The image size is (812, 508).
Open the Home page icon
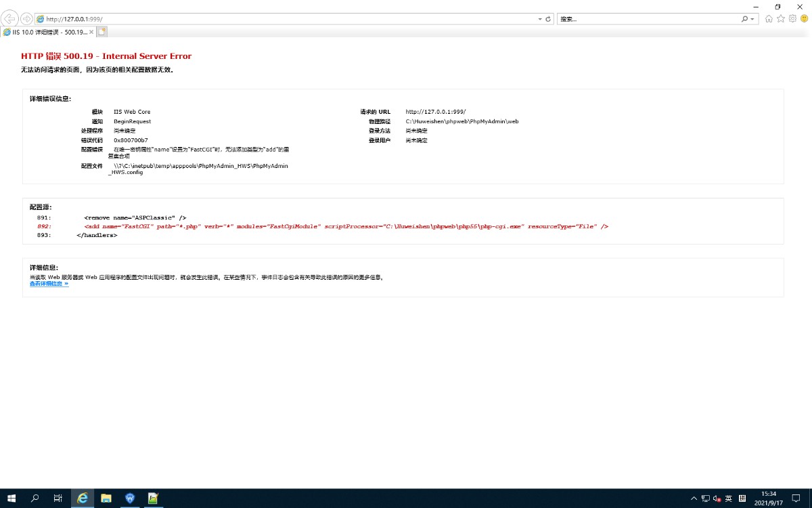769,19
